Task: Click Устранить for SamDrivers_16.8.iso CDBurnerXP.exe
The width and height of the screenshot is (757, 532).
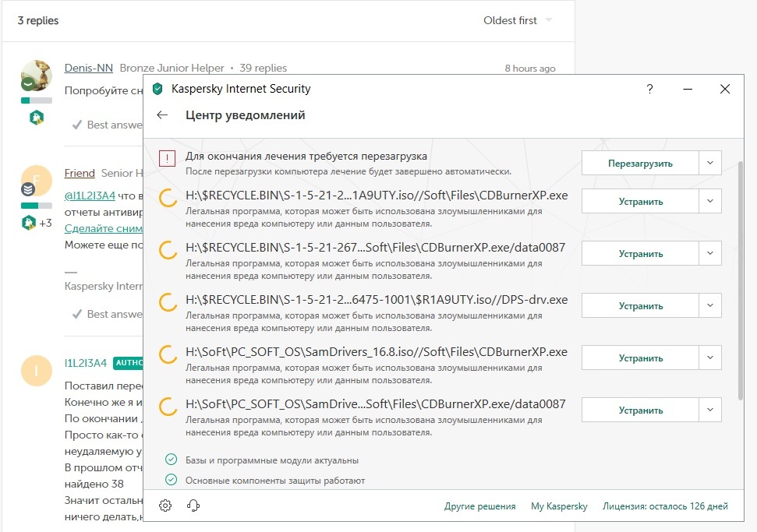Action: [640, 358]
